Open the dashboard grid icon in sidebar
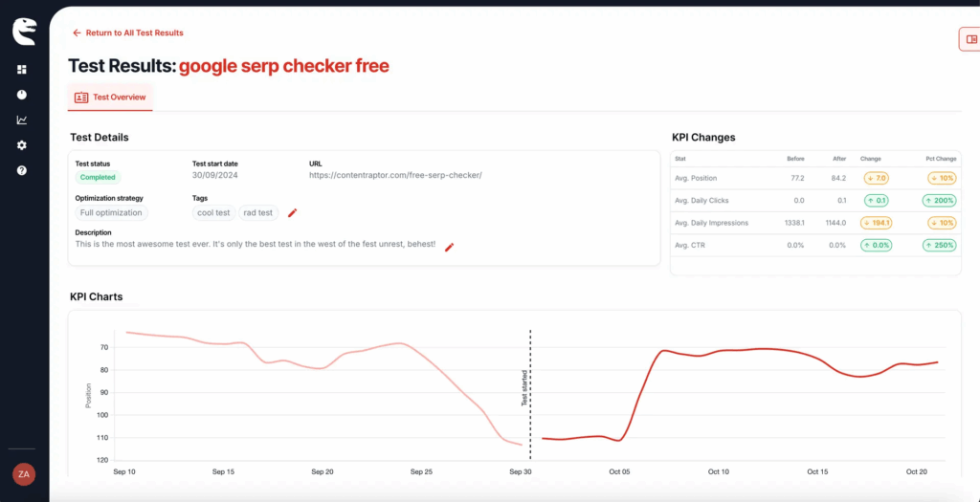Image resolution: width=980 pixels, height=502 pixels. coord(22,70)
